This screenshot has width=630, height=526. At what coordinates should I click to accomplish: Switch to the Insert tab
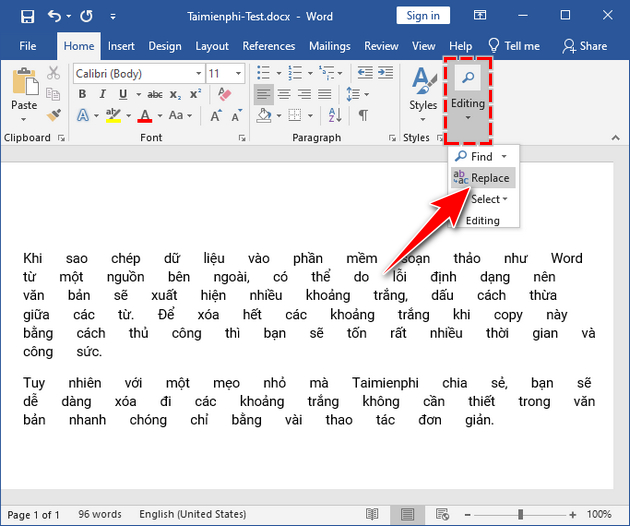coord(121,46)
